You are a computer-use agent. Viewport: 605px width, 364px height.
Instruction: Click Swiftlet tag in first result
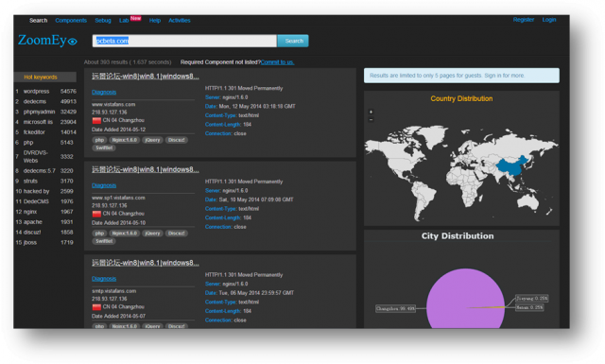(104, 147)
